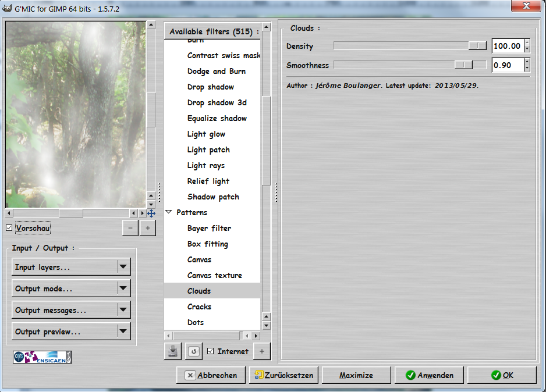Screen dimensions: 546x392
Task: Zoom out preview with minus button
Action: point(130,228)
